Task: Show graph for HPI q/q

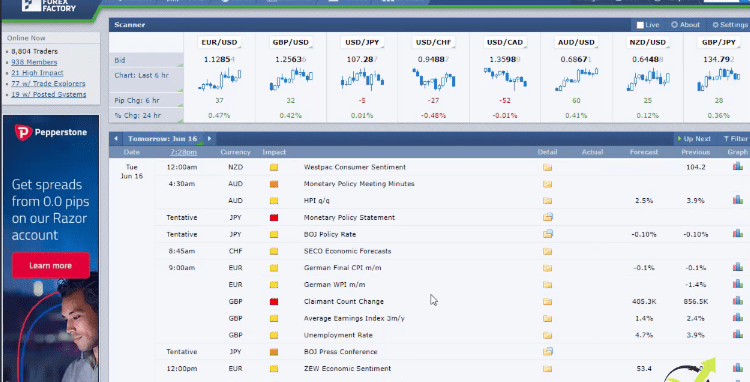Action: pyautogui.click(x=738, y=200)
